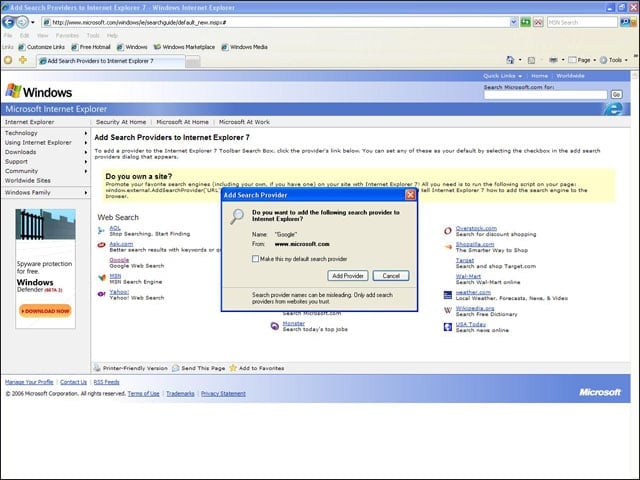Click the green Refresh page icon

(525, 22)
